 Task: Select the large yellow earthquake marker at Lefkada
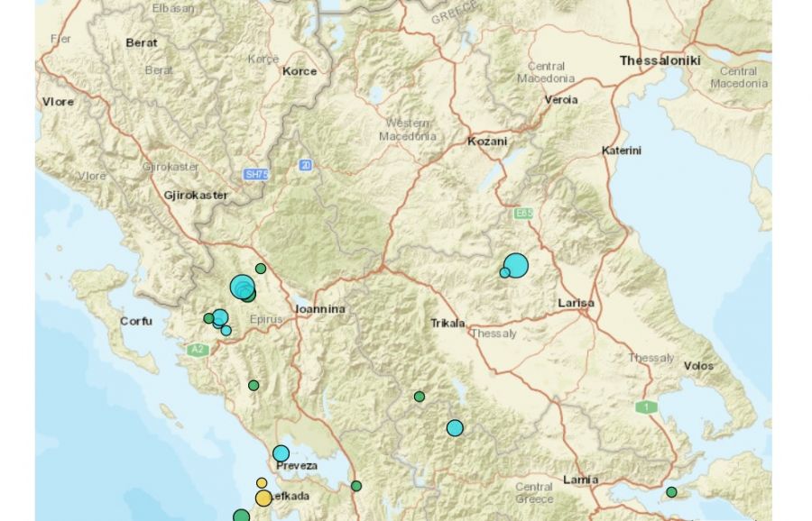coord(263,498)
